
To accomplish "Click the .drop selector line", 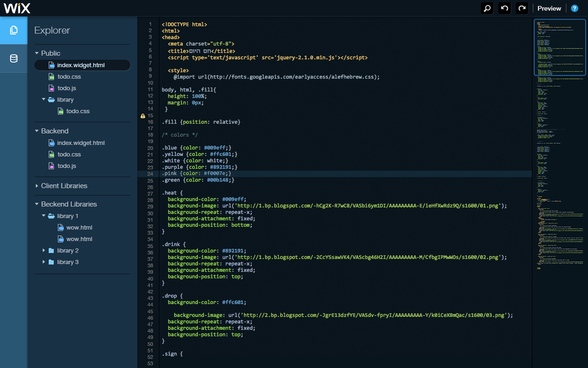I will click(x=172, y=296).
